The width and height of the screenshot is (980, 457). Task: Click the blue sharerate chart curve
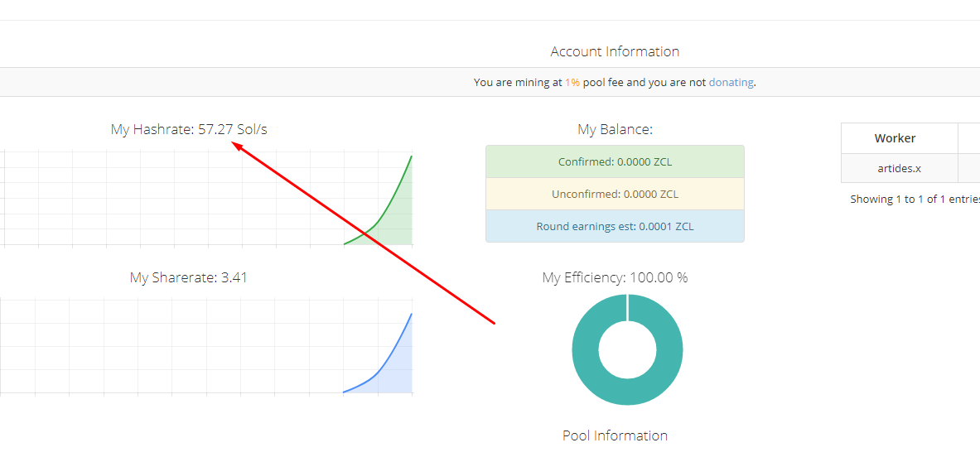(389, 357)
